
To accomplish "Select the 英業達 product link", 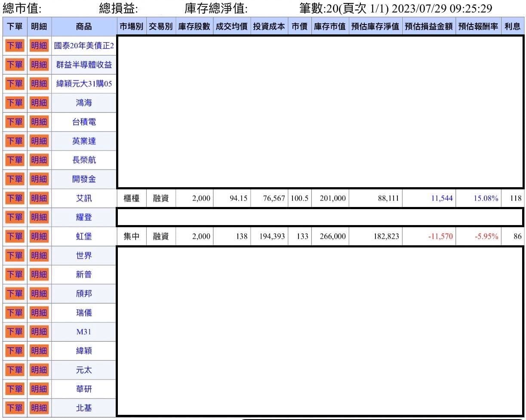I will click(84, 141).
